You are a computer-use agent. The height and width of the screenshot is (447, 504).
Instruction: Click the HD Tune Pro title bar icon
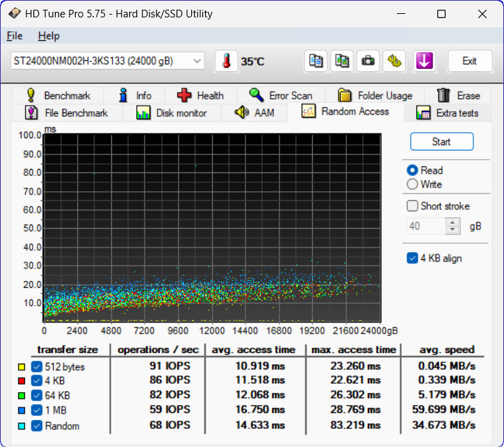(15, 13)
